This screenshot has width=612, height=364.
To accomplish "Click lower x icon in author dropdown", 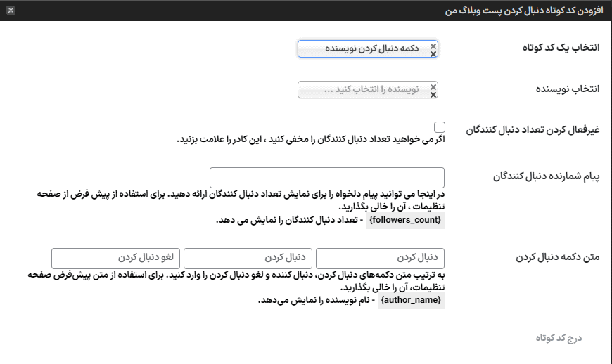I will click(433, 95).
